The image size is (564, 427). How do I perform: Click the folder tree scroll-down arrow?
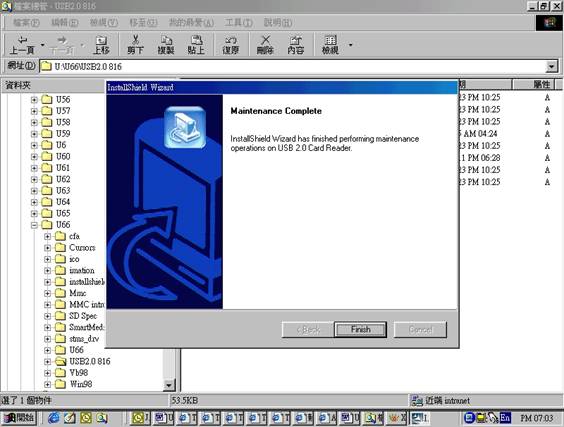[x=169, y=385]
